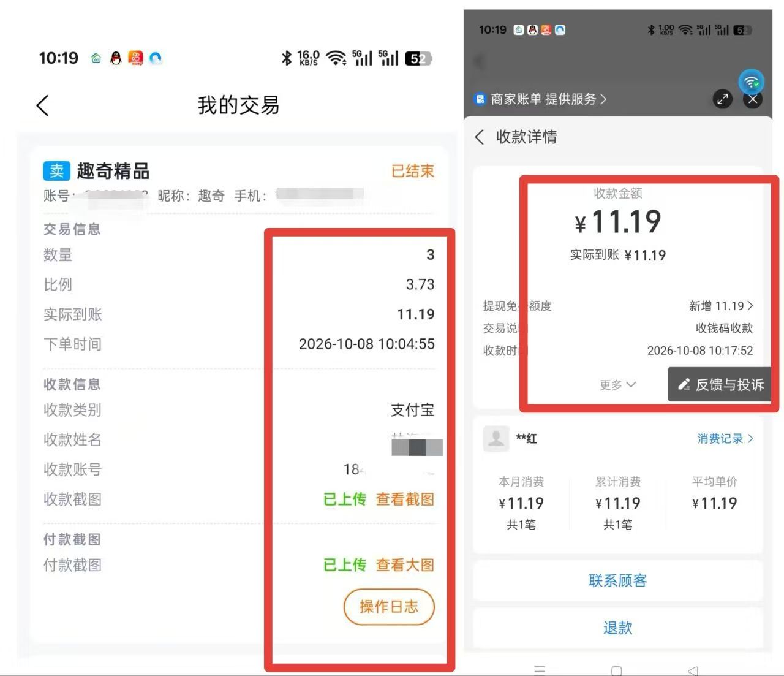
Task: Tap the Bluetooth icon in left status bar
Action: [286, 58]
